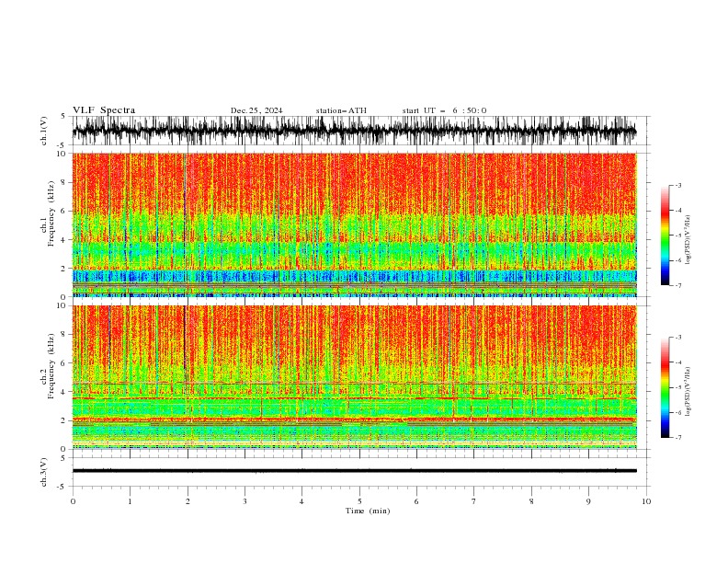Click the 'VLF Spectra' title text
Screen dimensions: 728x563
(x=104, y=110)
